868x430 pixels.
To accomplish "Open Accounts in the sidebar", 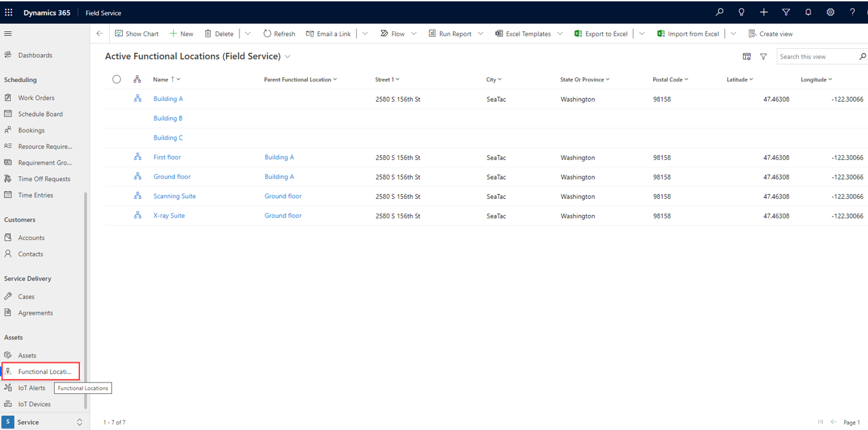I will click(31, 237).
